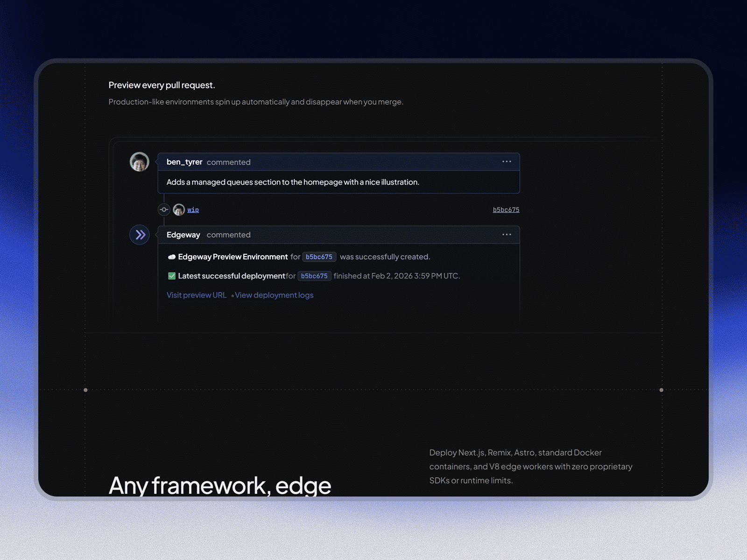Click the b5bc675 badge after Latest successful deployment
Image resolution: width=747 pixels, height=560 pixels.
(x=314, y=276)
